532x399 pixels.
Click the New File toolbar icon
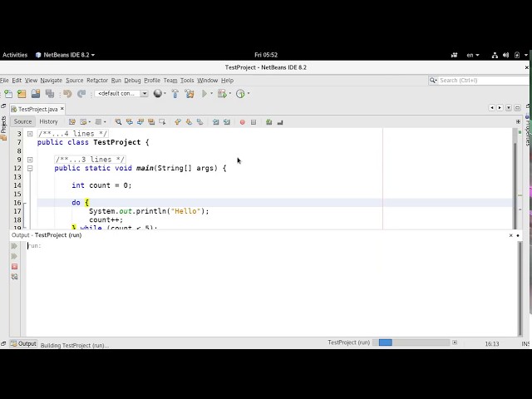pyautogui.click(x=8, y=94)
